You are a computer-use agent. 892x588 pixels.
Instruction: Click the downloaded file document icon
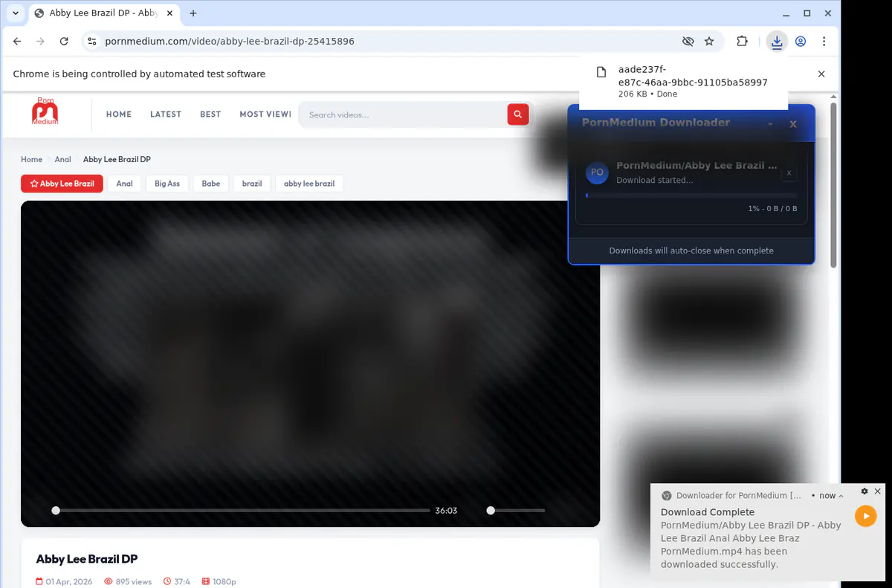[x=601, y=72]
